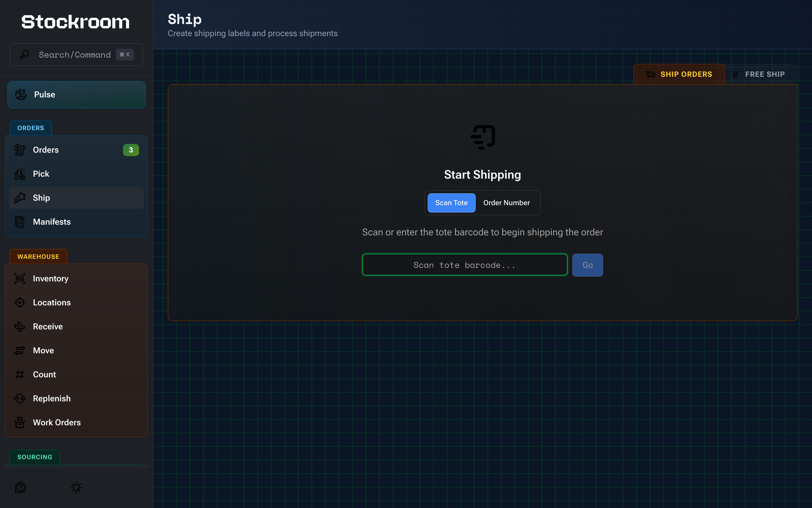Image resolution: width=812 pixels, height=508 pixels.
Task: Switch to the Ship Orders tab
Action: coord(679,74)
